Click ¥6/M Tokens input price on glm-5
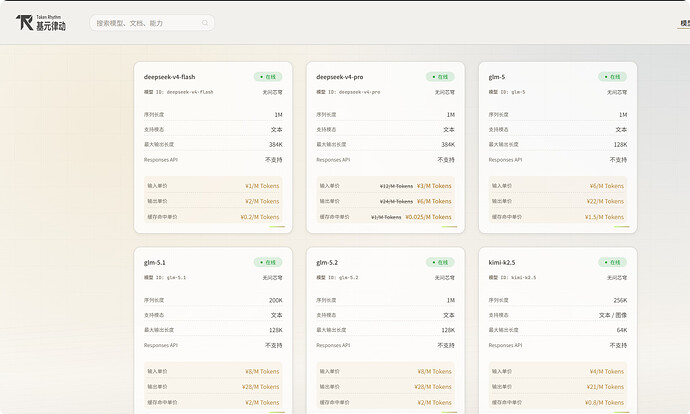690x414 pixels. (x=607, y=186)
